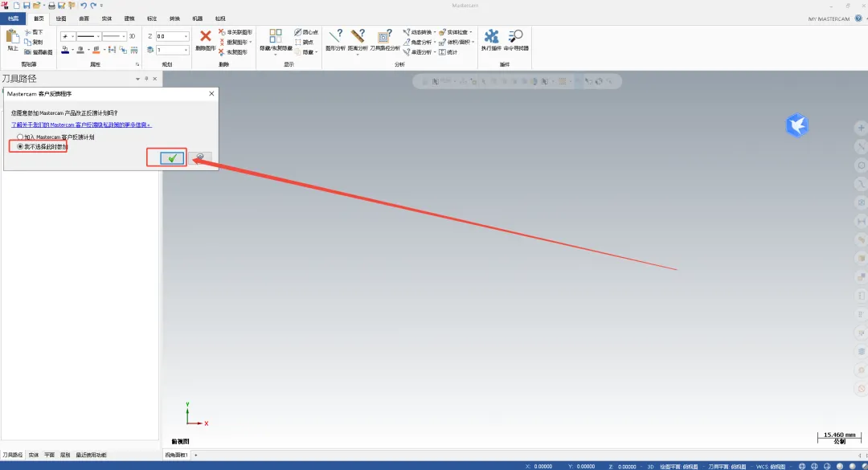This screenshot has width=868, height=470.
Task: Click the Open folder icon in quick access
Action: pyautogui.click(x=36, y=6)
